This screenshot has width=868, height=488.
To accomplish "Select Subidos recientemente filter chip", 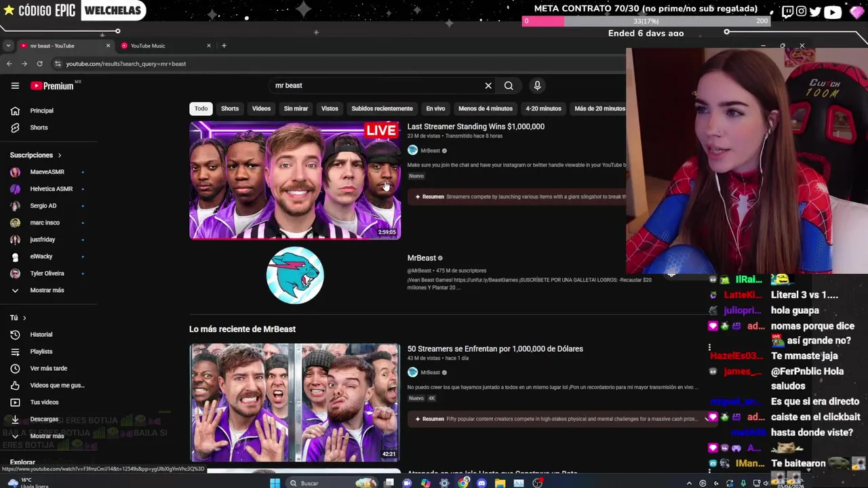I will click(x=382, y=108).
